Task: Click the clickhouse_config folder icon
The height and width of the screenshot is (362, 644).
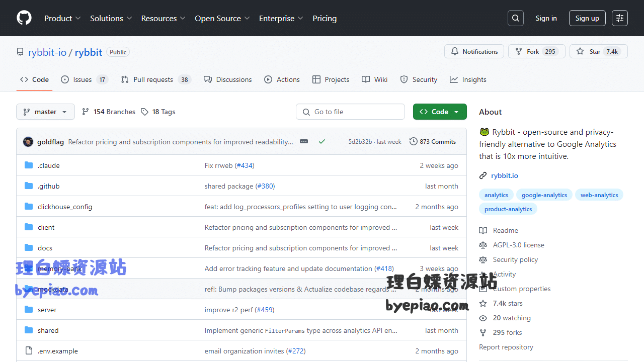Action: [29, 207]
